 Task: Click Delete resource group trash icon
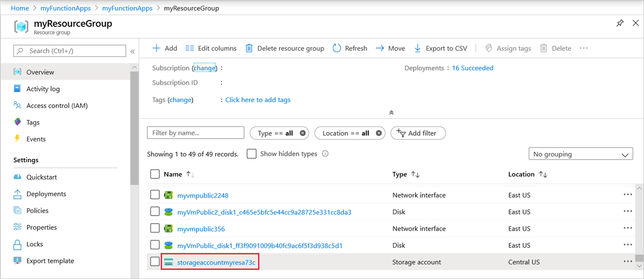tap(249, 48)
